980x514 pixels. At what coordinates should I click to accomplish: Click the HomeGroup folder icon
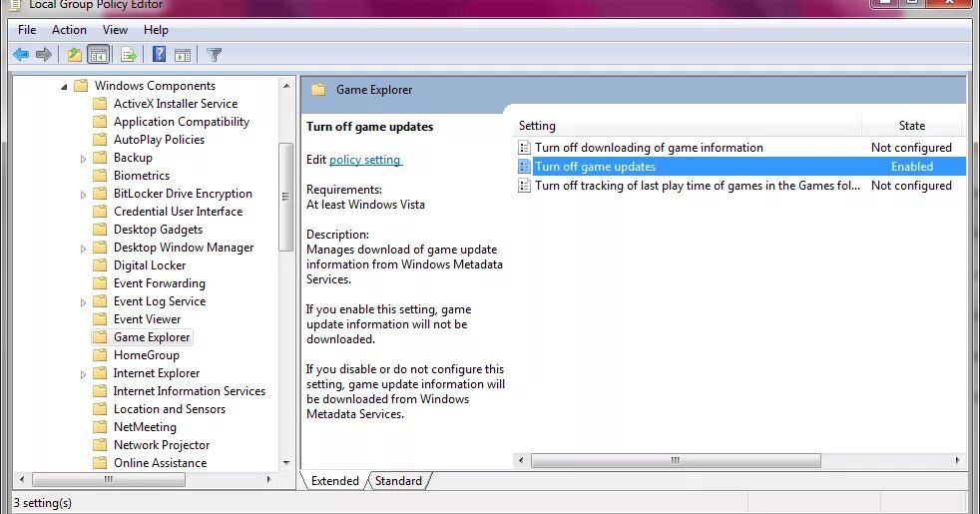pos(100,355)
